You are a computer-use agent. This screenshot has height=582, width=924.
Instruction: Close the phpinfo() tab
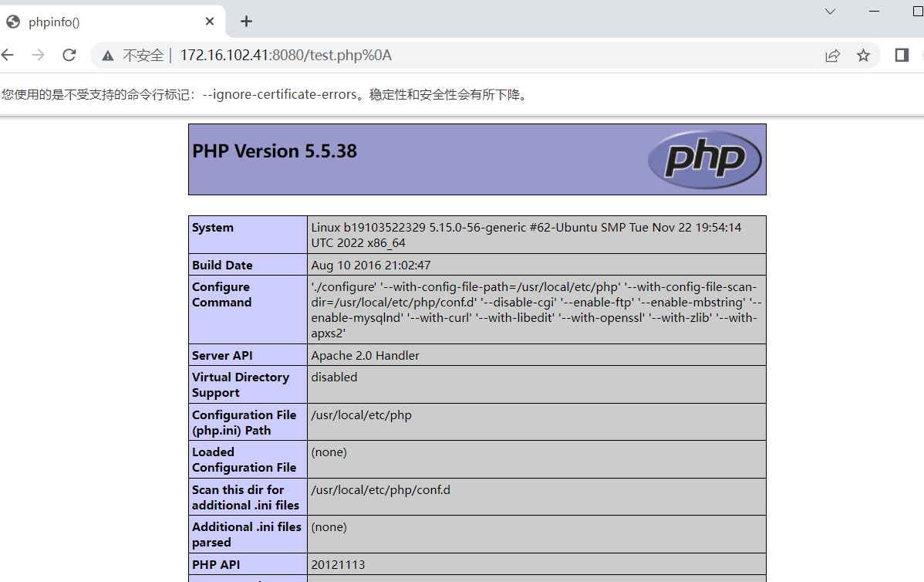point(210,22)
